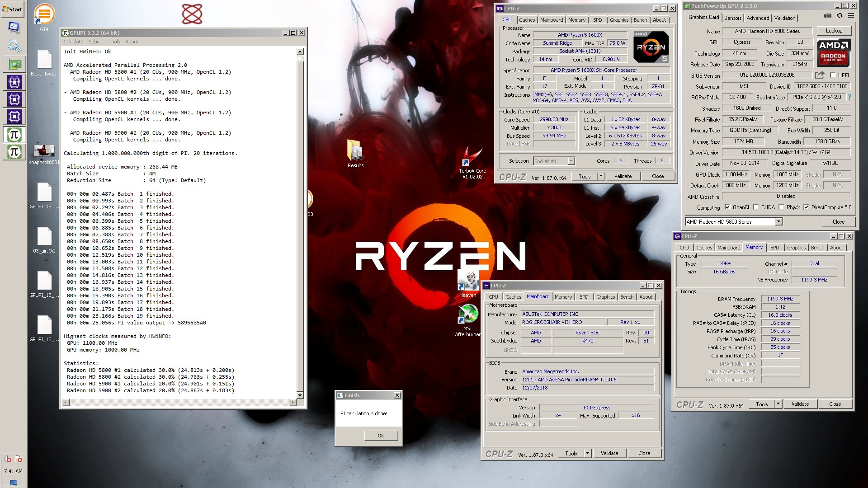868x488 pixels.
Task: Open Graphics tab in CPU-Z Memory window
Action: click(x=796, y=248)
